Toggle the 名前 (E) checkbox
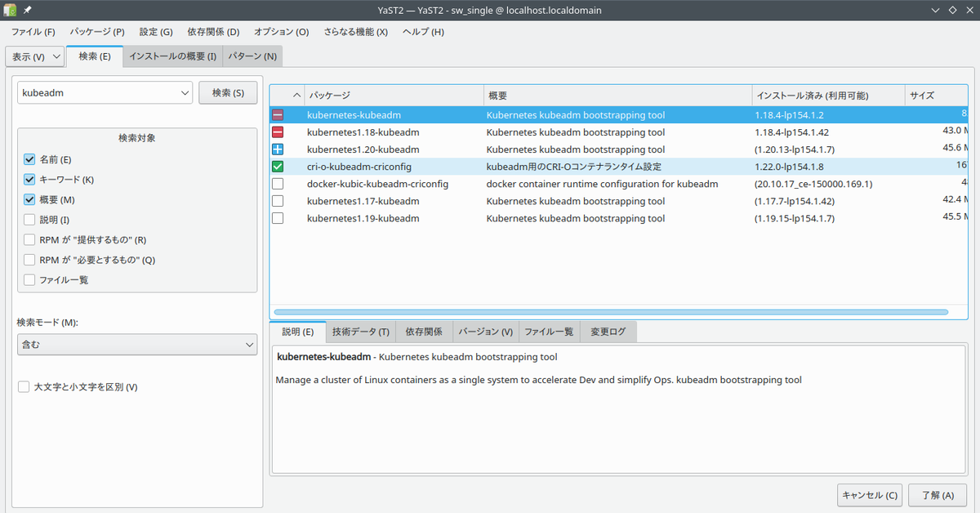The height and width of the screenshot is (513, 980). coord(30,159)
